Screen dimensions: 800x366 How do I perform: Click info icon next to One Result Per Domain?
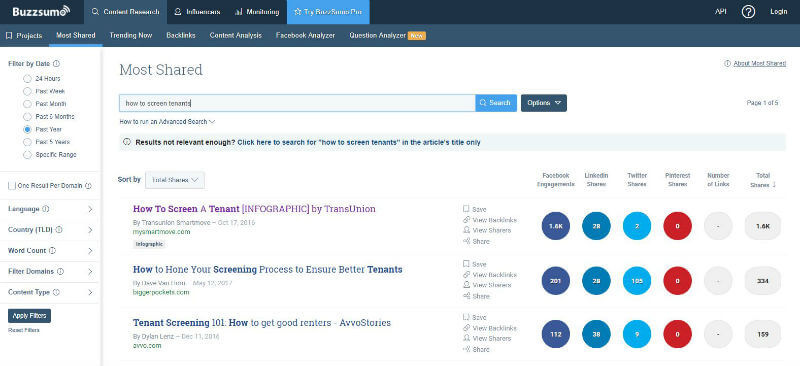coord(88,186)
